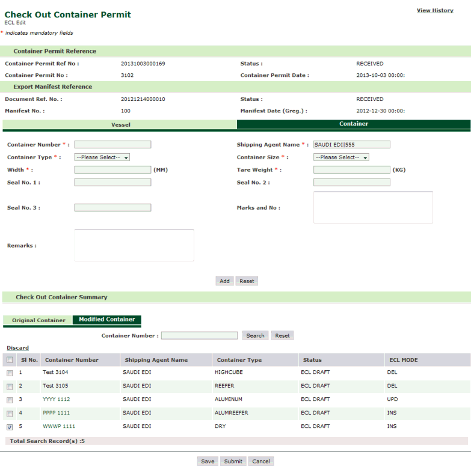Check the box for Test 3104 row
Image resolution: width=471 pixels, height=476 pixels.
click(x=10, y=373)
